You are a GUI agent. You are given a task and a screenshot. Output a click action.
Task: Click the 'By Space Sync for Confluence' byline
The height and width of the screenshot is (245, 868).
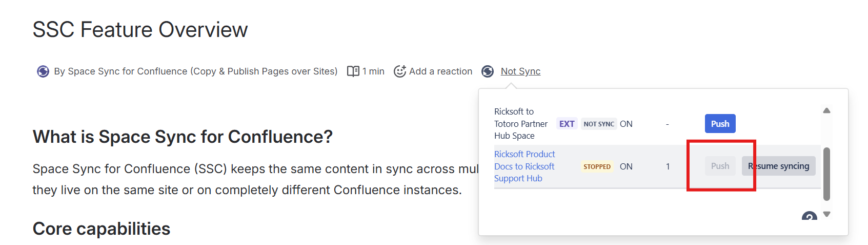tap(196, 71)
